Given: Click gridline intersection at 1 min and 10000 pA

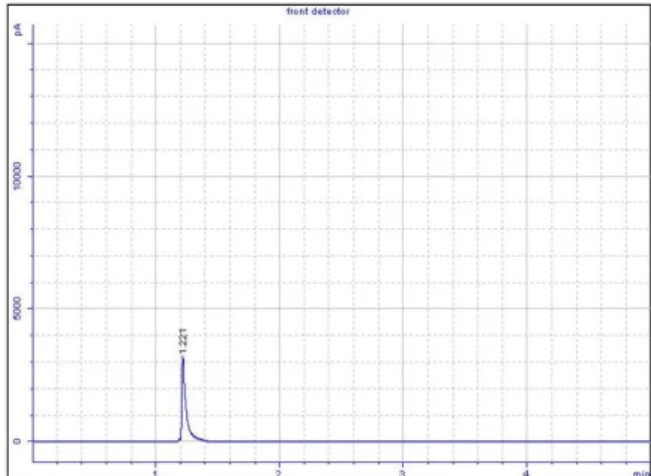Looking at the screenshot, I should [x=156, y=176].
